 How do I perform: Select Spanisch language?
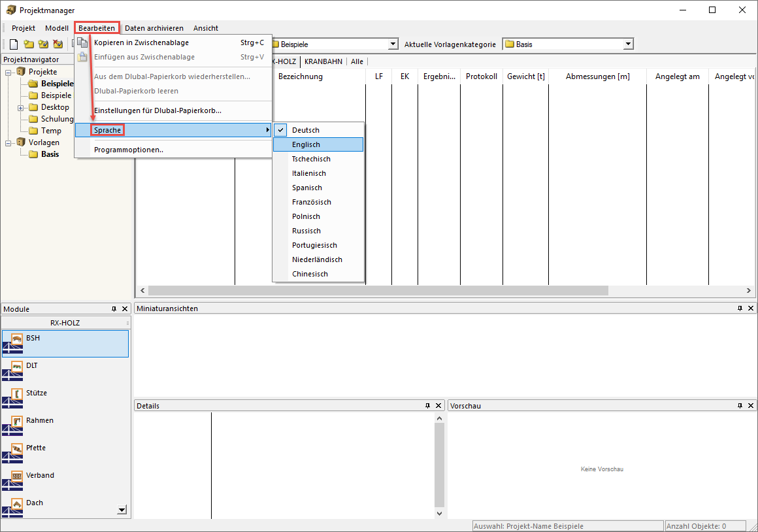tap(318, 188)
